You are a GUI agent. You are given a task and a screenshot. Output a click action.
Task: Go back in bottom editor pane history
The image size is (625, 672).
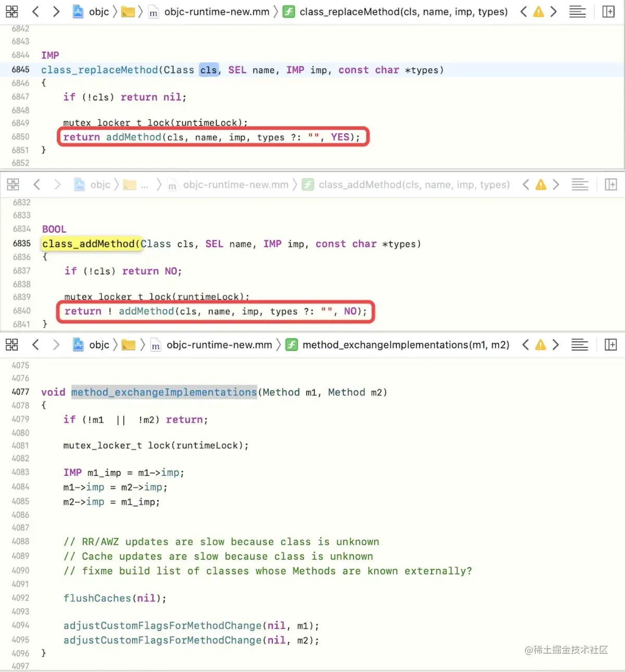(x=35, y=345)
